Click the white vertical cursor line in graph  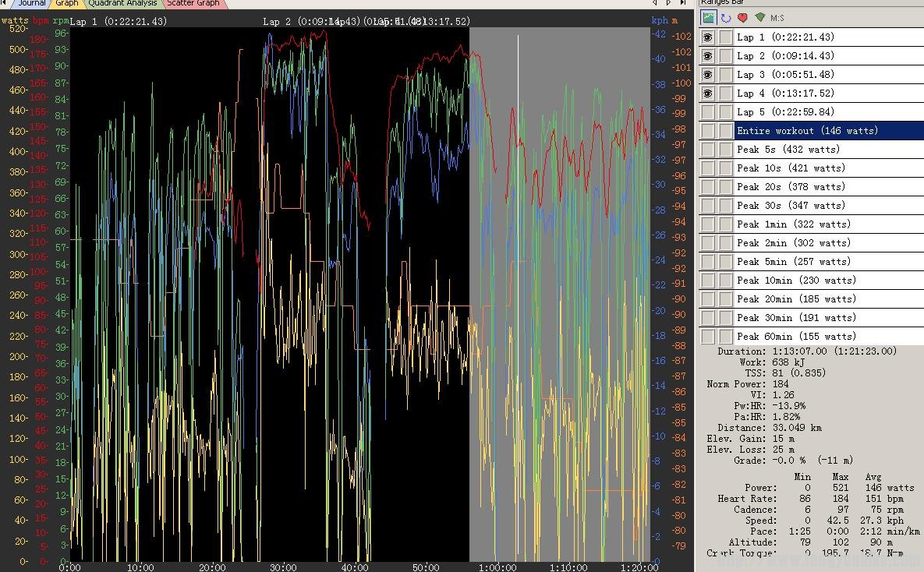click(518, 234)
